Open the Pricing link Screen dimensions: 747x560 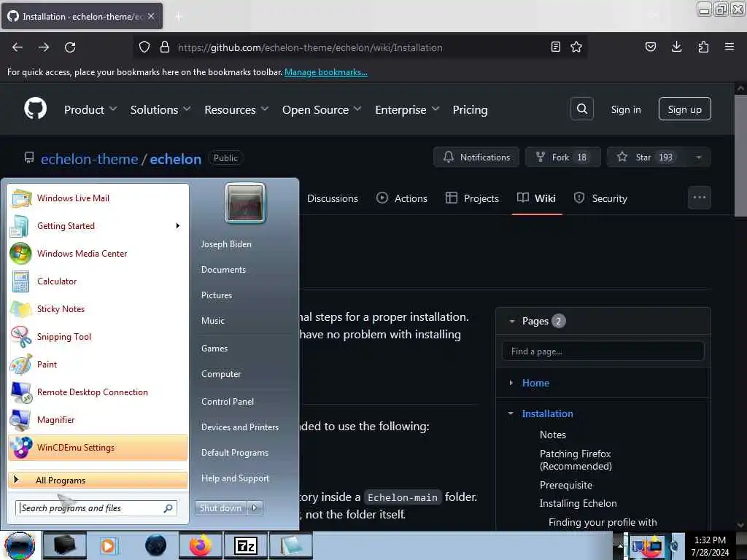[470, 109]
